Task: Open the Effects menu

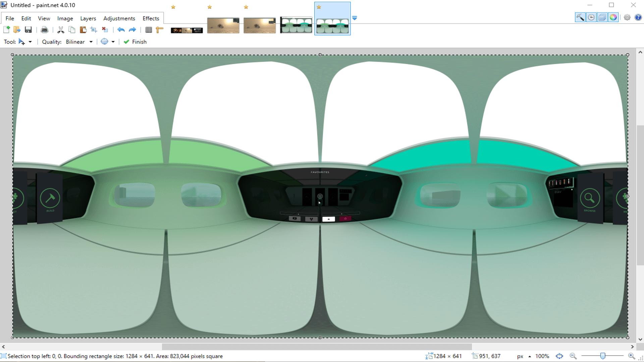Action: (151, 18)
